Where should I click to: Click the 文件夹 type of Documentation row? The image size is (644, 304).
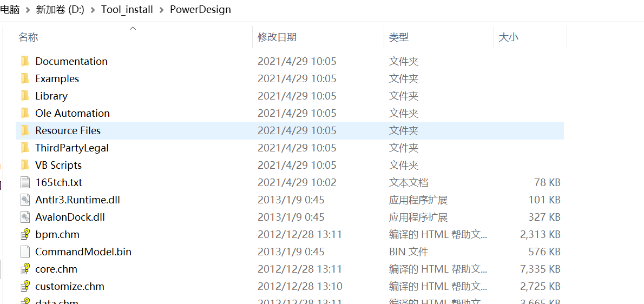[403, 61]
